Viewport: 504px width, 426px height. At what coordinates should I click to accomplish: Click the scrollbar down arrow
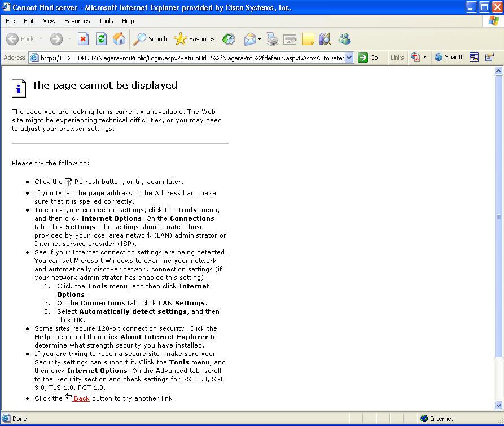click(x=498, y=406)
